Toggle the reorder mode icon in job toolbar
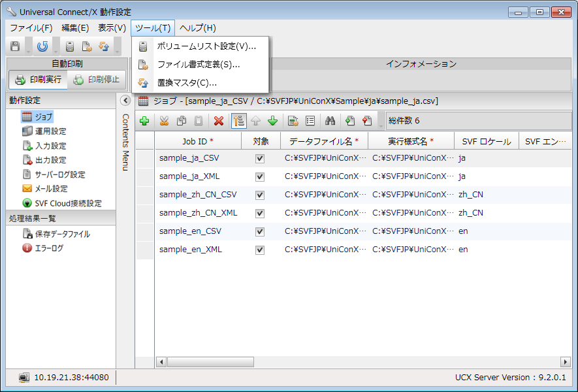 click(239, 121)
